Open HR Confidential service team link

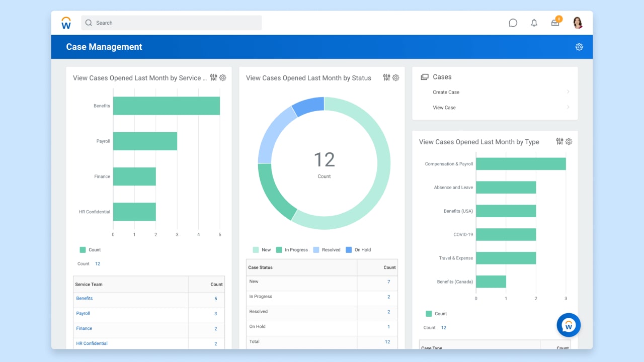click(x=92, y=343)
